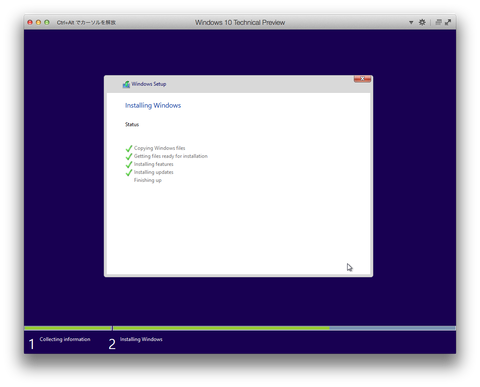Viewport: 480px width, 387px height.
Task: Click the Copying Windows files text
Action: 159,148
